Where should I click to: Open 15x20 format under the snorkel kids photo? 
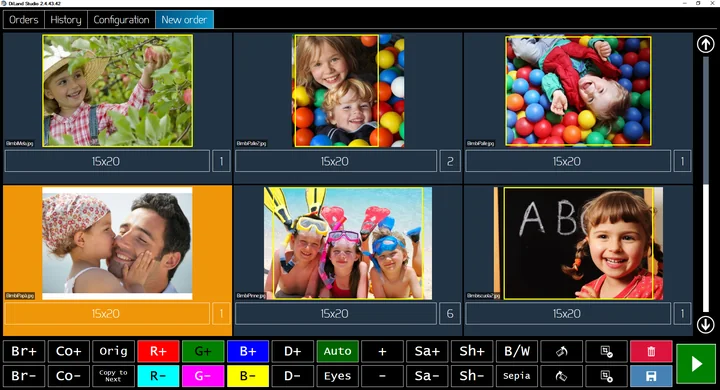pyautogui.click(x=336, y=314)
